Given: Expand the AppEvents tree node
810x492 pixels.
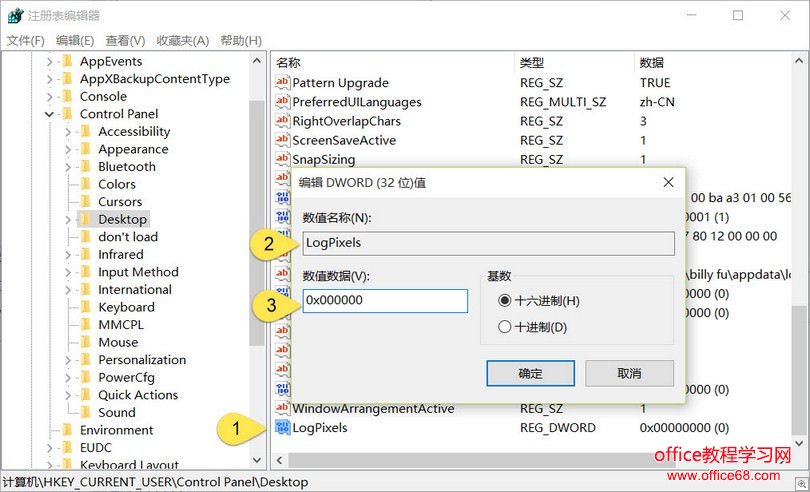Looking at the screenshot, I should click(x=50, y=62).
